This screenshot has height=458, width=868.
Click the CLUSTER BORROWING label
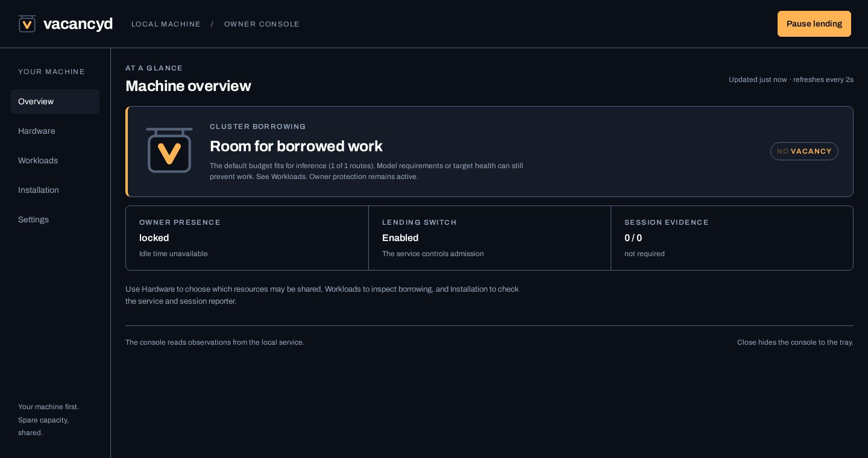[258, 127]
